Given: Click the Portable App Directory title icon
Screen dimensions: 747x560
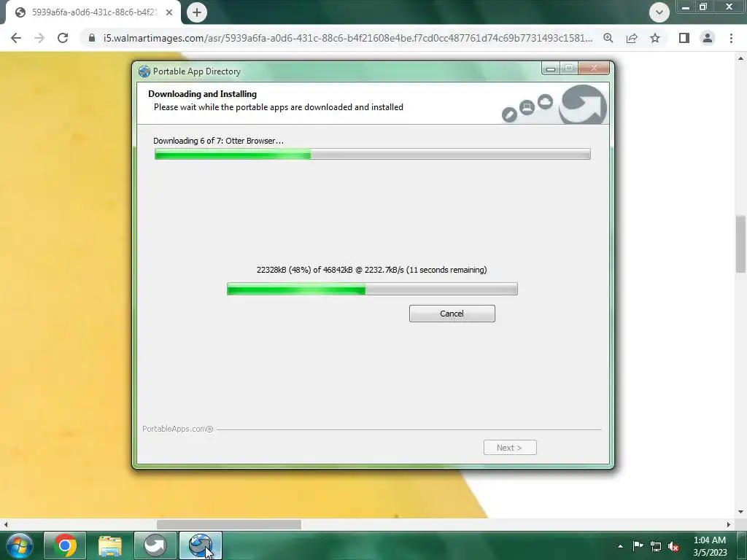Looking at the screenshot, I should (x=144, y=71).
